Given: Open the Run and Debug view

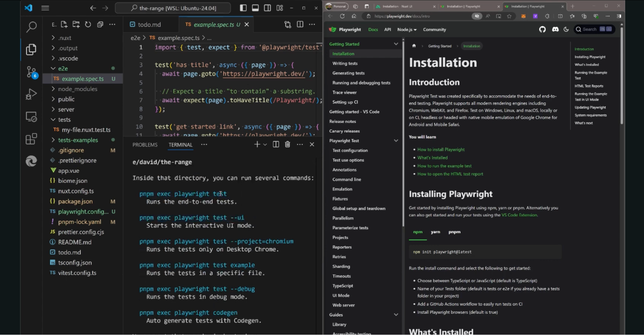Looking at the screenshot, I should [31, 94].
